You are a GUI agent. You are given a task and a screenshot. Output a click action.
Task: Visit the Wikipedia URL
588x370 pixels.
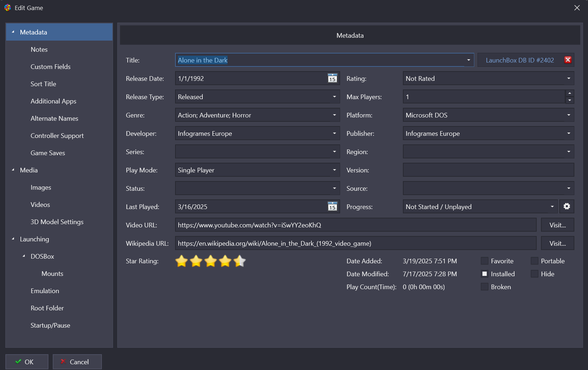pyautogui.click(x=558, y=243)
